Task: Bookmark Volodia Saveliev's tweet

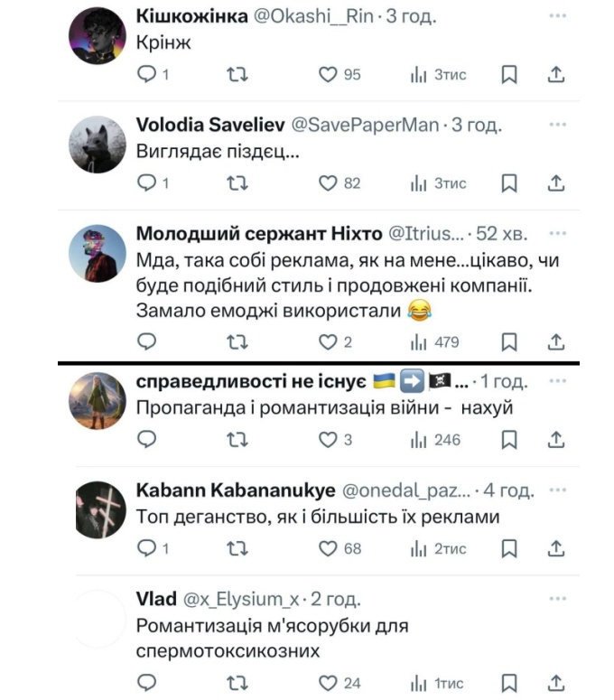Action: point(509,183)
